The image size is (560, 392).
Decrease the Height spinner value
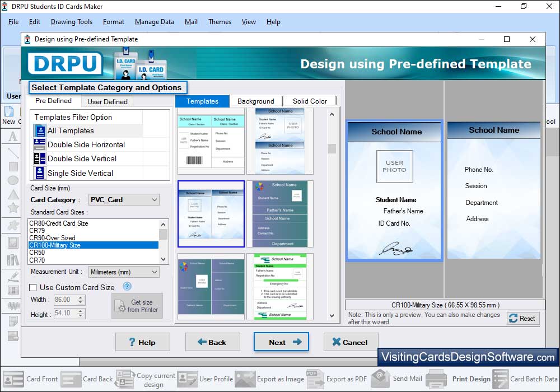point(81,316)
